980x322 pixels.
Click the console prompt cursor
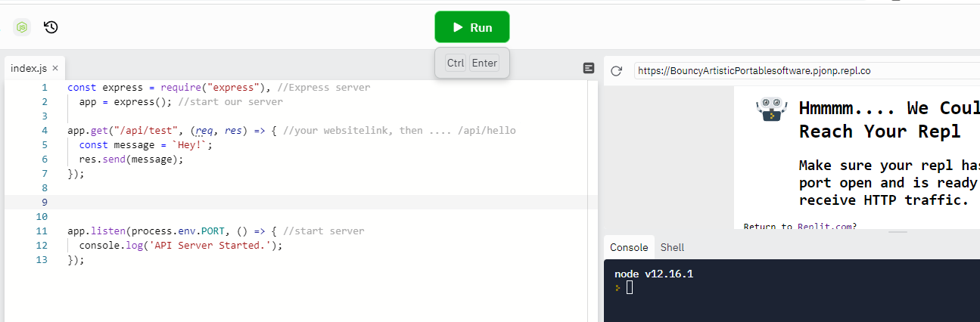point(629,287)
